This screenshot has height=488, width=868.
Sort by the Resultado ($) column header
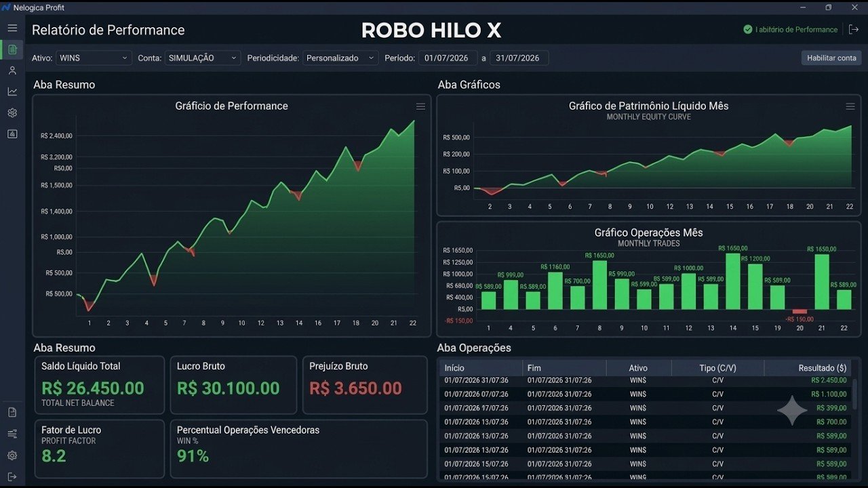pyautogui.click(x=808, y=368)
